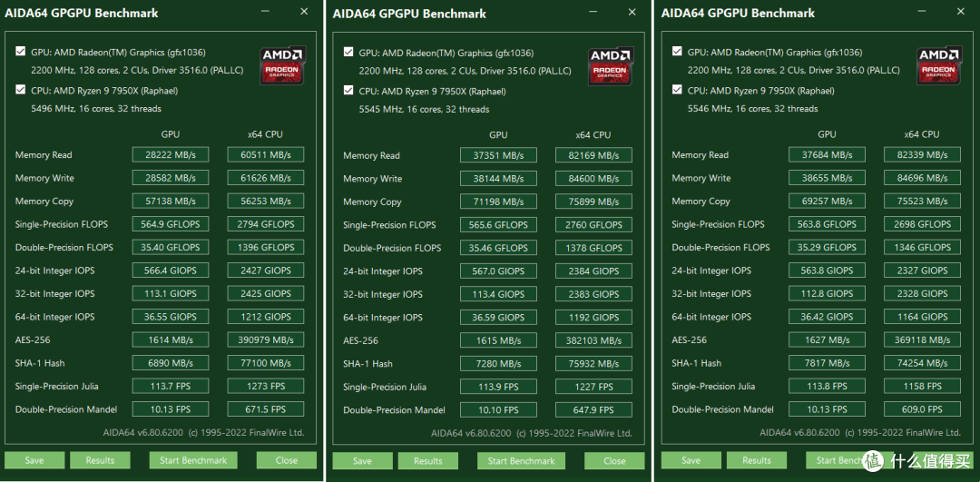Click the "567.0 GIOPS" 24-bit integer result
The image size is (980, 482).
tap(499, 271)
